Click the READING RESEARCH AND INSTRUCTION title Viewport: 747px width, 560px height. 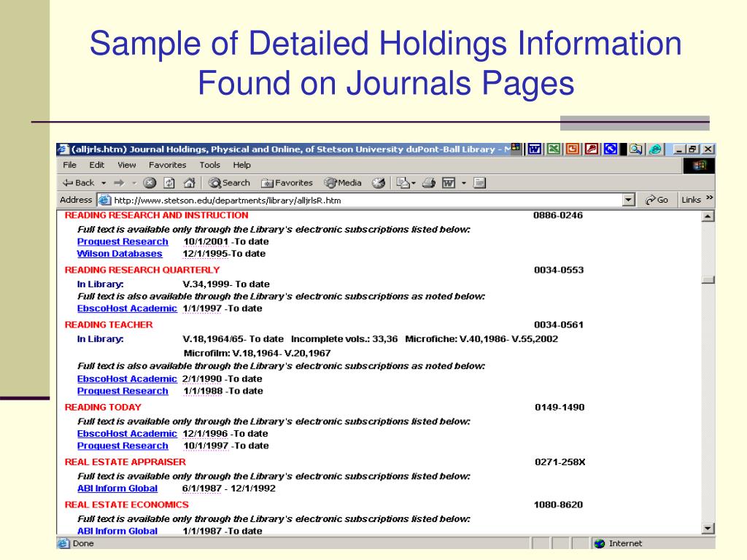coord(156,215)
